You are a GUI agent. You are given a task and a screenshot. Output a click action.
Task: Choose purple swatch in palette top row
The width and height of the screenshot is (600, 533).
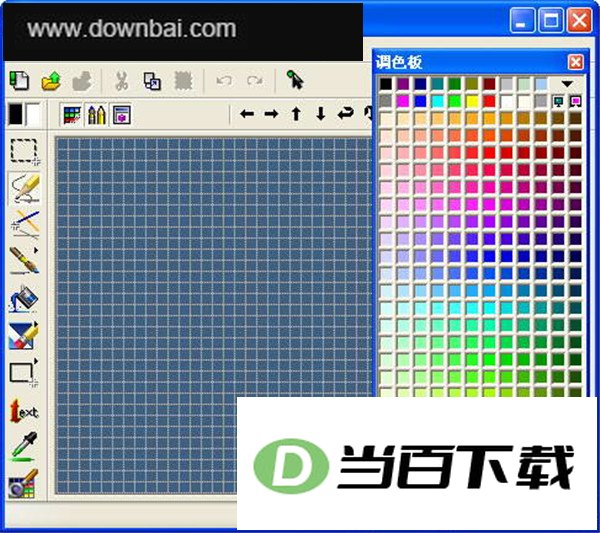[403, 84]
